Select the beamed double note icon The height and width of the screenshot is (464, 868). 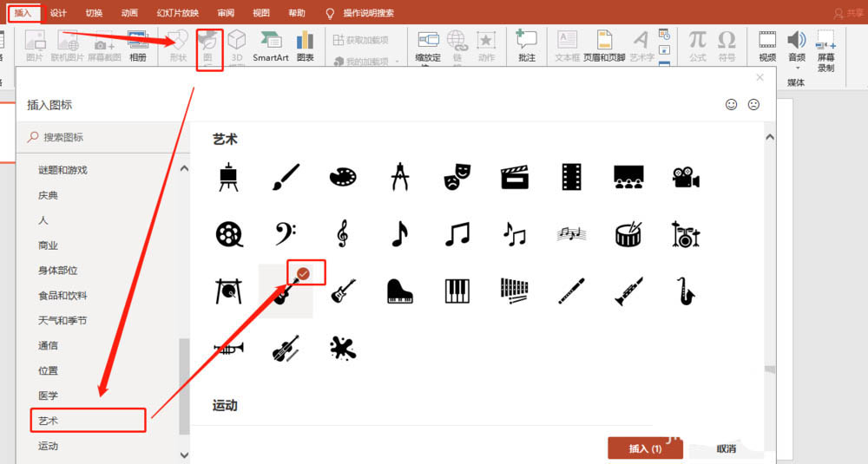click(457, 234)
